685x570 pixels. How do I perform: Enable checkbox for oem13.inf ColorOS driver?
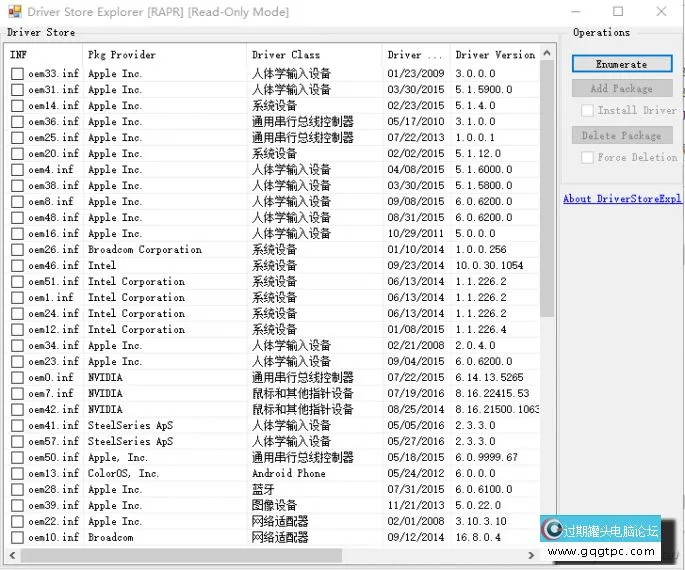click(x=17, y=474)
